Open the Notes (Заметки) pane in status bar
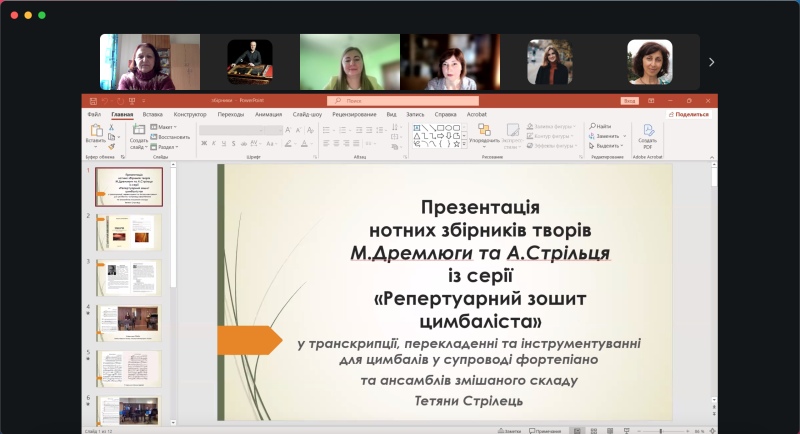 [510, 431]
